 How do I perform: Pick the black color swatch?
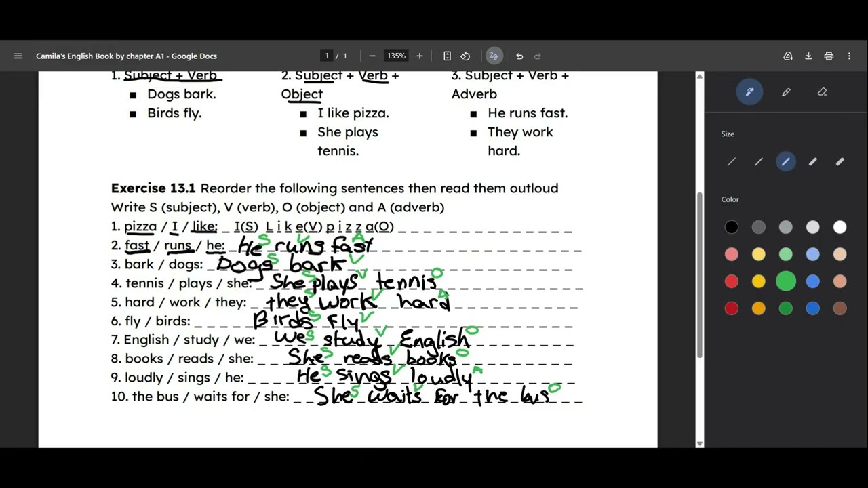[732, 227]
